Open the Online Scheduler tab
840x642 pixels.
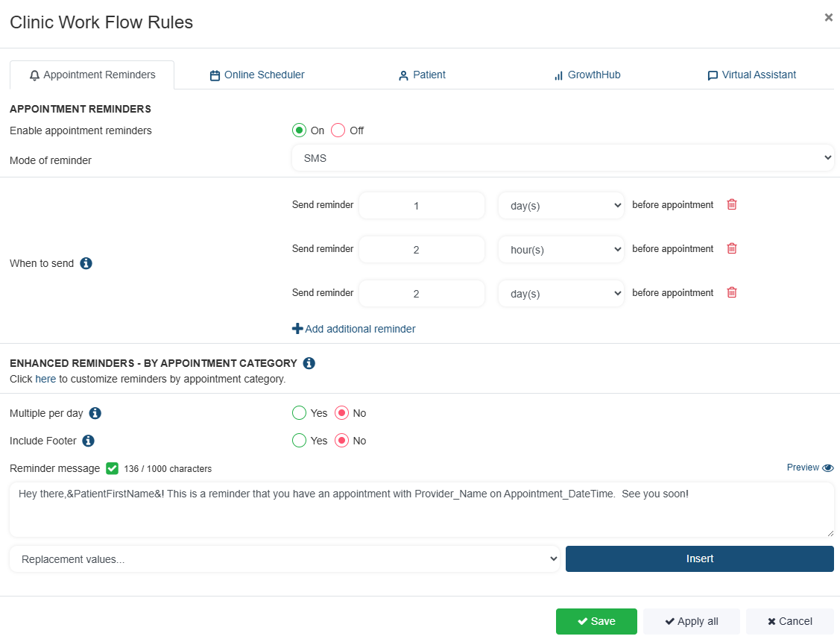[256, 75]
